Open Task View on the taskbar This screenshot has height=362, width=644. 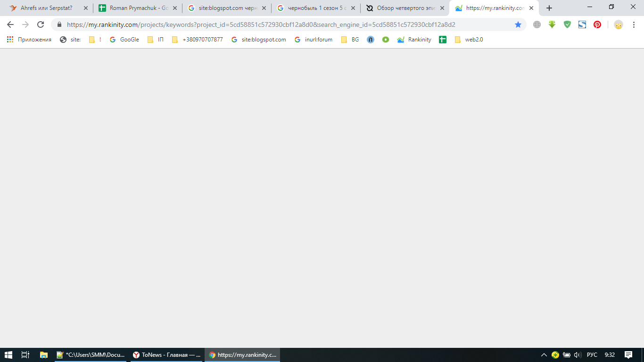point(25,355)
